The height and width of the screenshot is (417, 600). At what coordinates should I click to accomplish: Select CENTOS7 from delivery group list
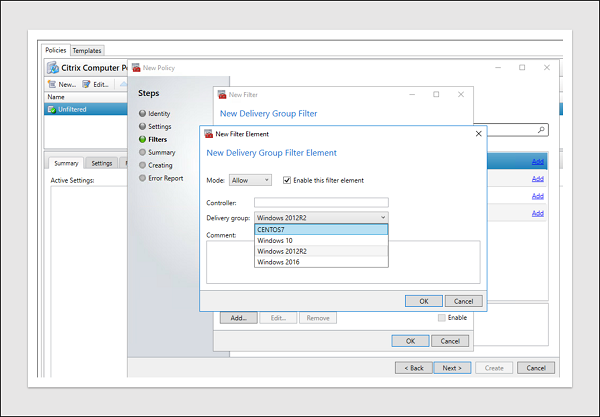(320, 229)
